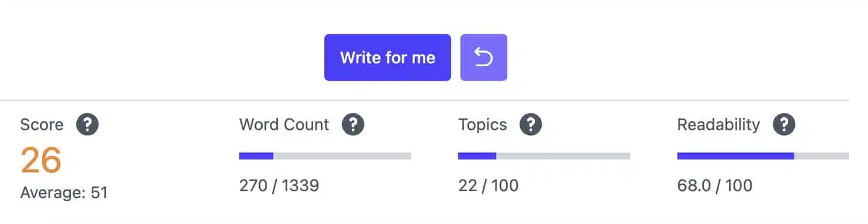Click the Write for me button
The image size is (868, 224).
coord(388,57)
